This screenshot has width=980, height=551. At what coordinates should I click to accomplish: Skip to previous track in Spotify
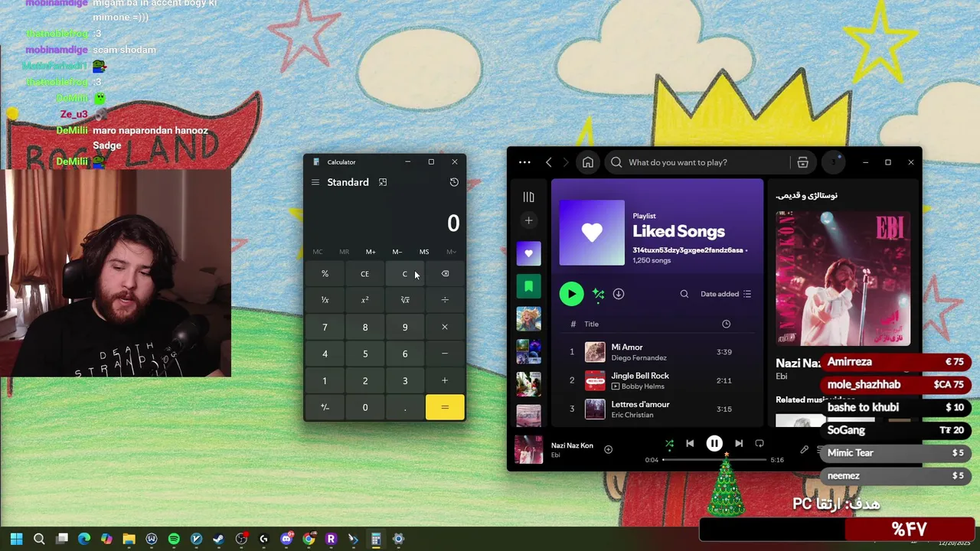[x=690, y=443]
